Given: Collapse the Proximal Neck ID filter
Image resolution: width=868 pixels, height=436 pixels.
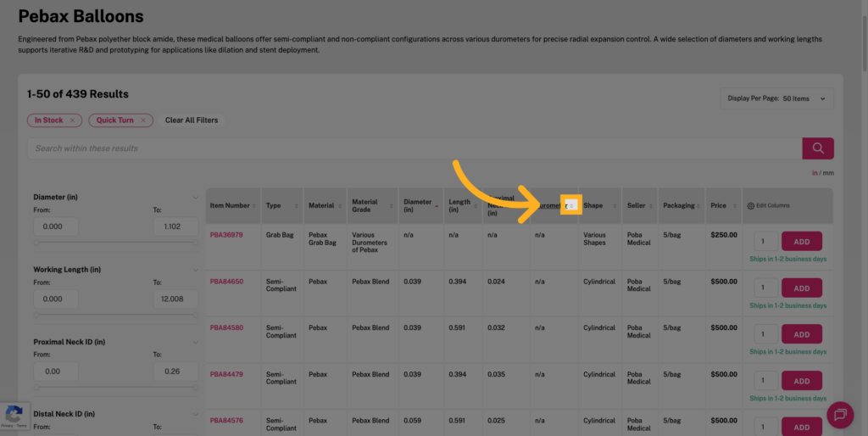Looking at the screenshot, I should click(x=196, y=343).
